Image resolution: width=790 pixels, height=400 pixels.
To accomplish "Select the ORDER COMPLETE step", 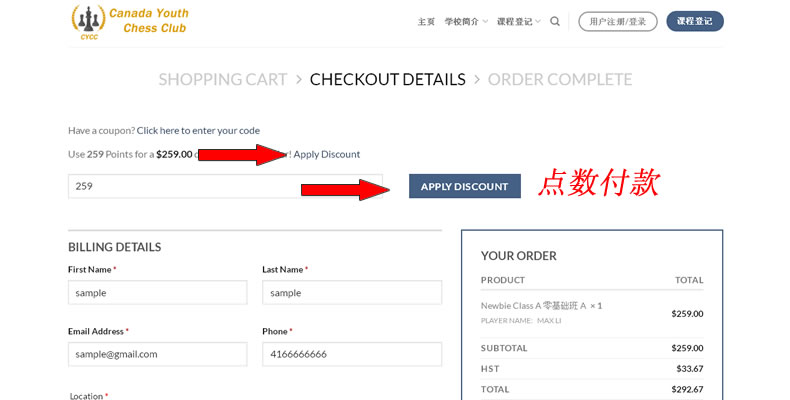I will 560,80.
